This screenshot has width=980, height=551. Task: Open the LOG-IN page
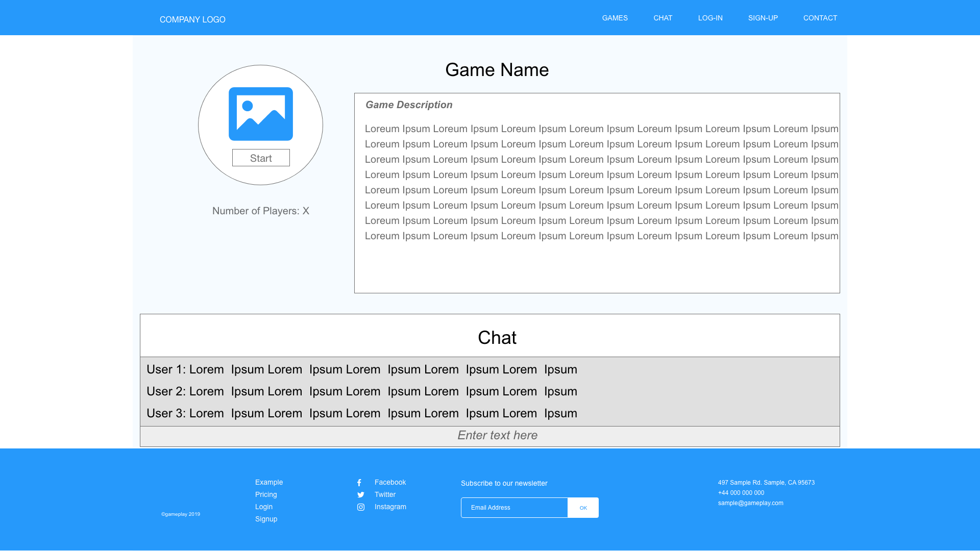[710, 18]
